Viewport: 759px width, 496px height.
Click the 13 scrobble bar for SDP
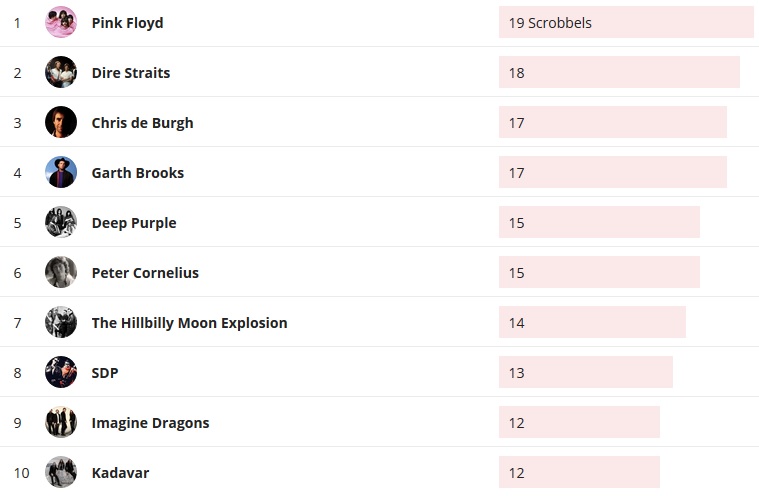[585, 372]
